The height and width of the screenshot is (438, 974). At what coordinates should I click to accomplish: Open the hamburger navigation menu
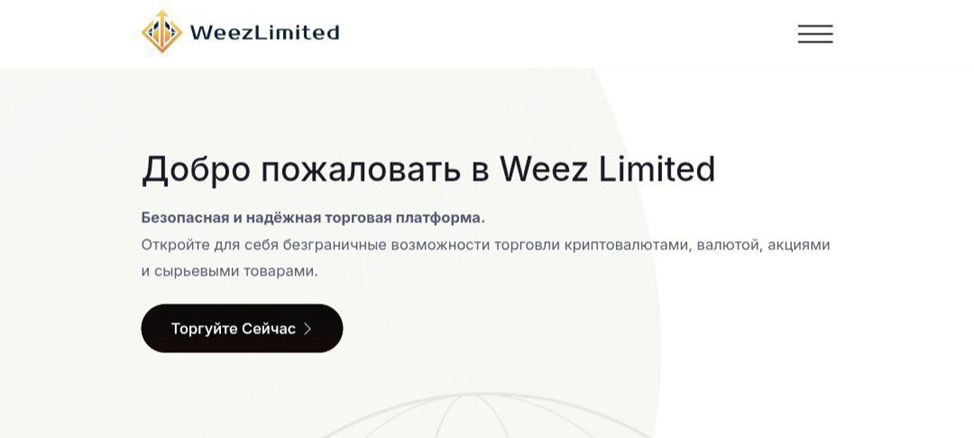pos(815,34)
